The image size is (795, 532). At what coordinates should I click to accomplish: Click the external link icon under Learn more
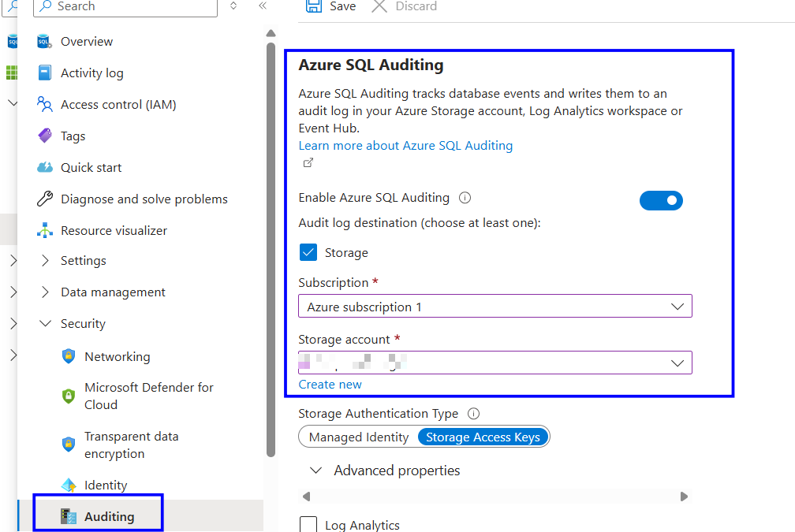[308, 162]
